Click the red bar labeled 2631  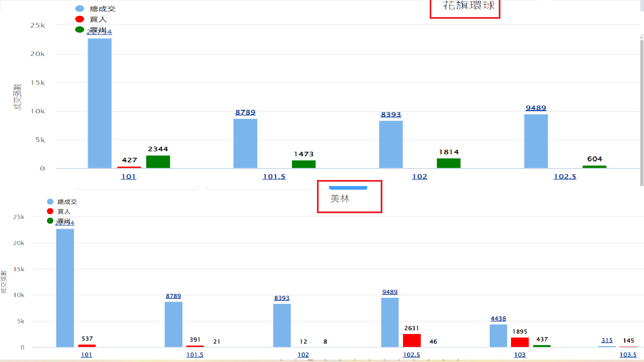tap(412, 341)
